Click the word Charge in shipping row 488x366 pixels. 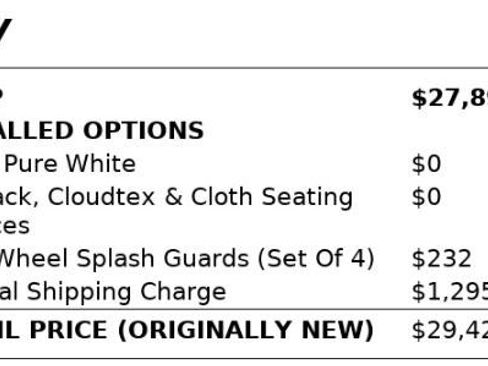tap(183, 292)
